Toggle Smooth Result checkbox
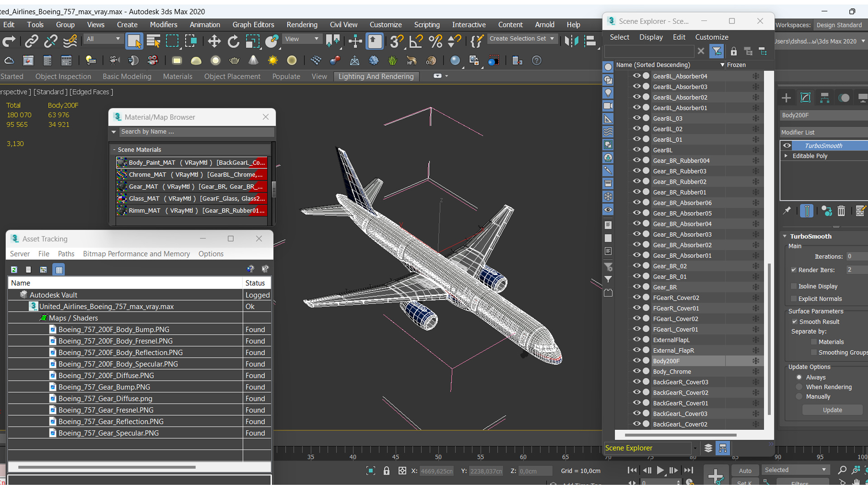Screen dimensions: 868x488 (794, 322)
